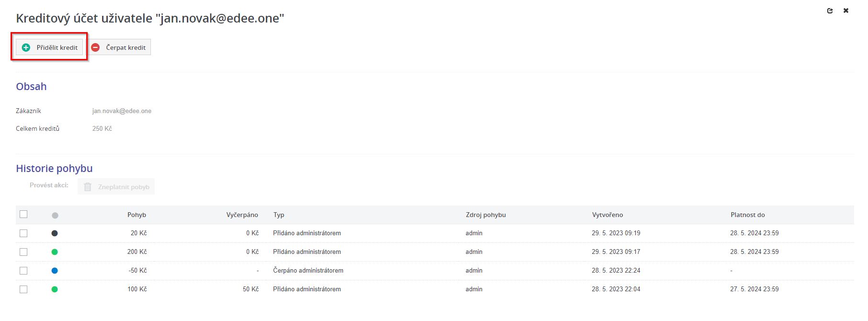Image resolution: width=868 pixels, height=321 pixels.
Task: Sort by the Vytvořeno column header
Action: coord(607,215)
